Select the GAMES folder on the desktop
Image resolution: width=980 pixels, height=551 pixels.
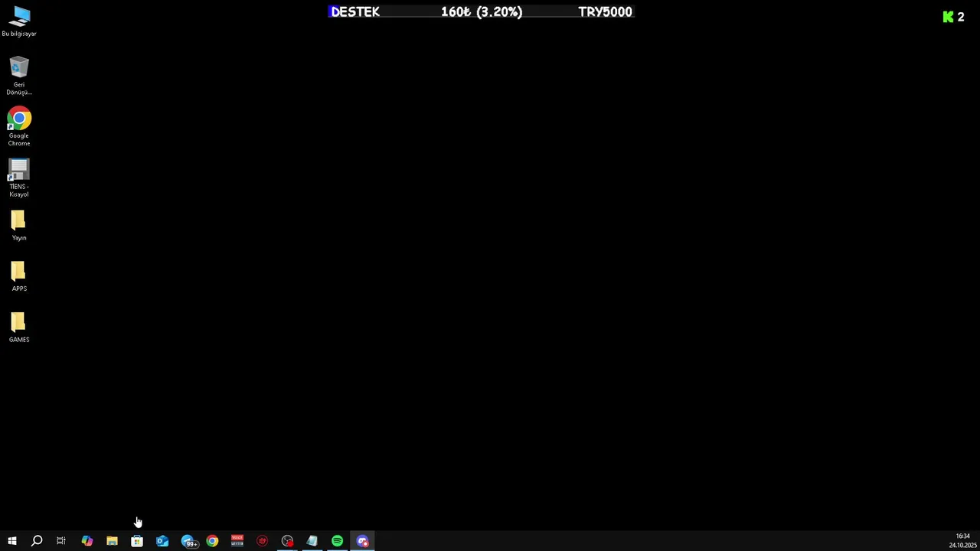tap(19, 328)
